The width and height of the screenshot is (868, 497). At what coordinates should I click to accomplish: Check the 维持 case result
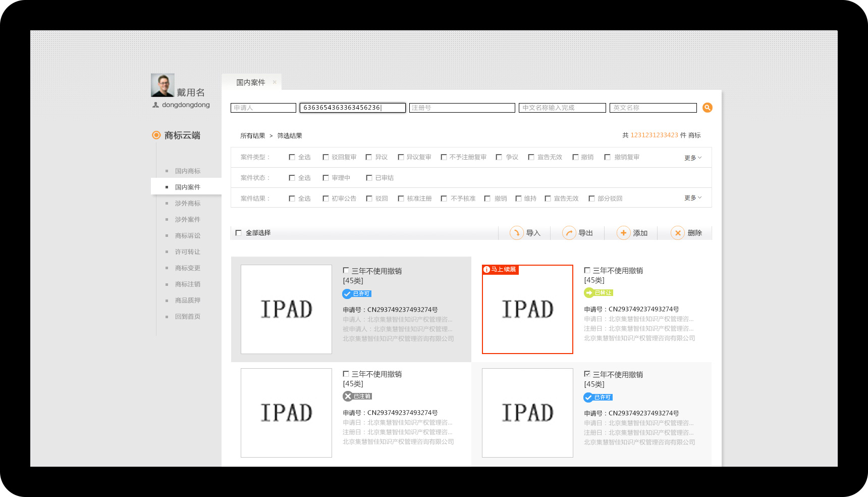(x=518, y=198)
